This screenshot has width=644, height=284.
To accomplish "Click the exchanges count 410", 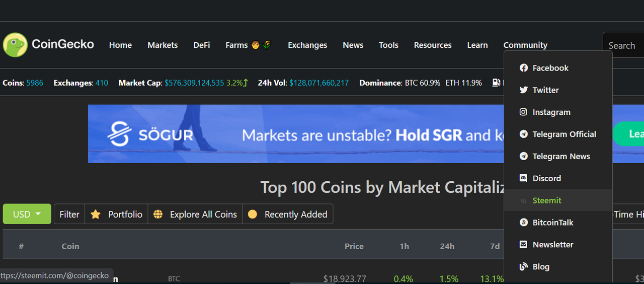I will (102, 83).
